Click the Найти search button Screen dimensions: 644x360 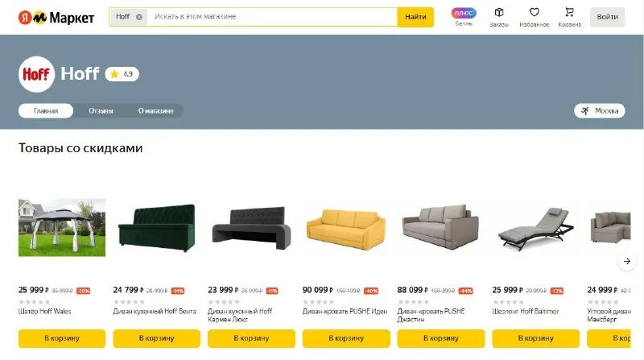[415, 17]
